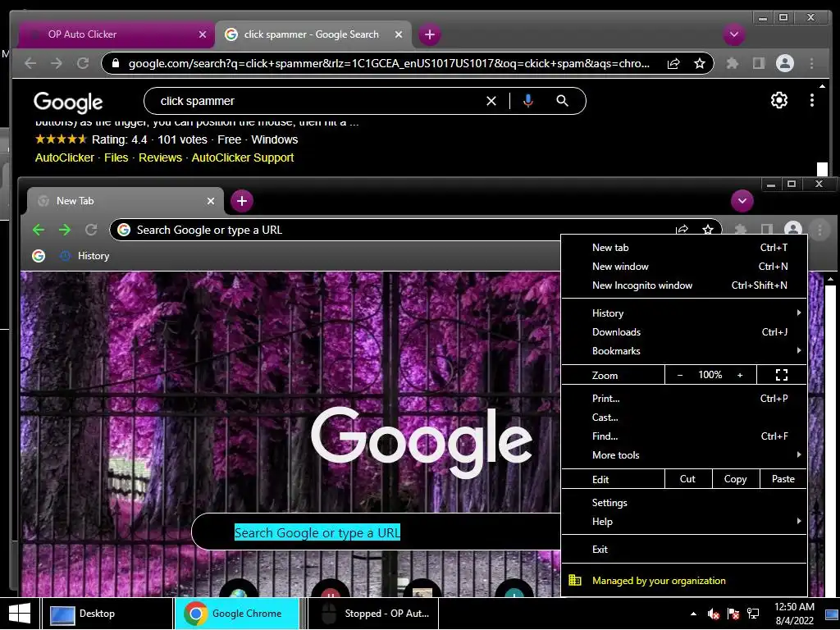Open tab search dropdown in back window
840x630 pixels.
pos(734,34)
